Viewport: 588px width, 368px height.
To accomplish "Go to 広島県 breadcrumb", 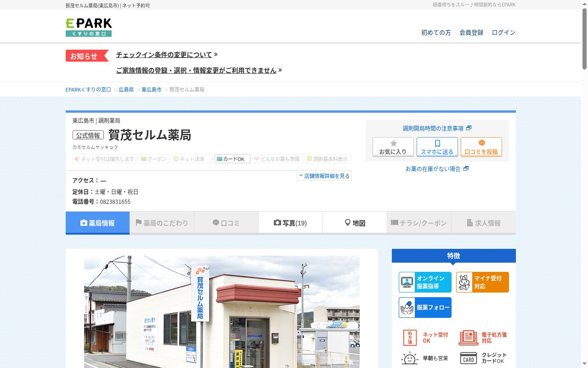I will 126,90.
